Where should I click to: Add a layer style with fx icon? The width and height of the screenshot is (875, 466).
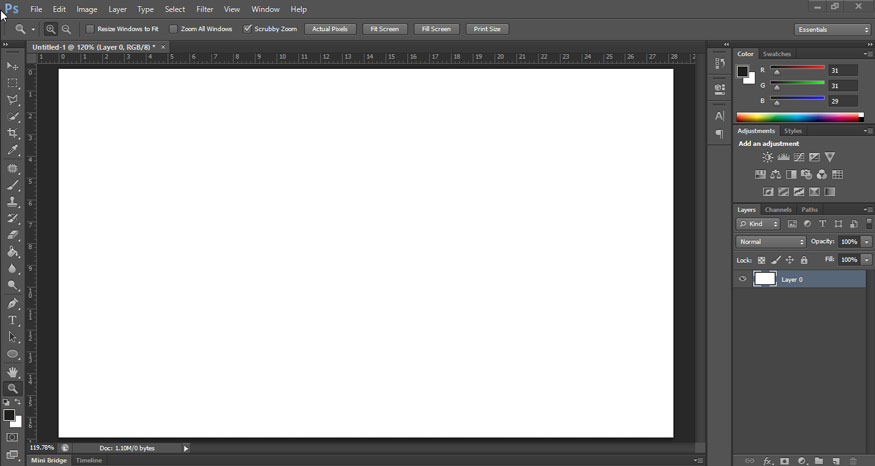[768, 461]
